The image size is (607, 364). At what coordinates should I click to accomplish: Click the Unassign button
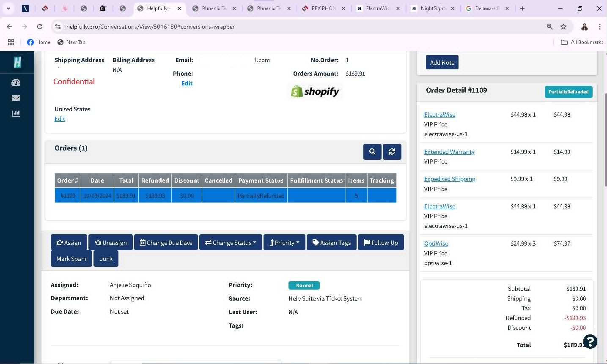pyautogui.click(x=110, y=243)
